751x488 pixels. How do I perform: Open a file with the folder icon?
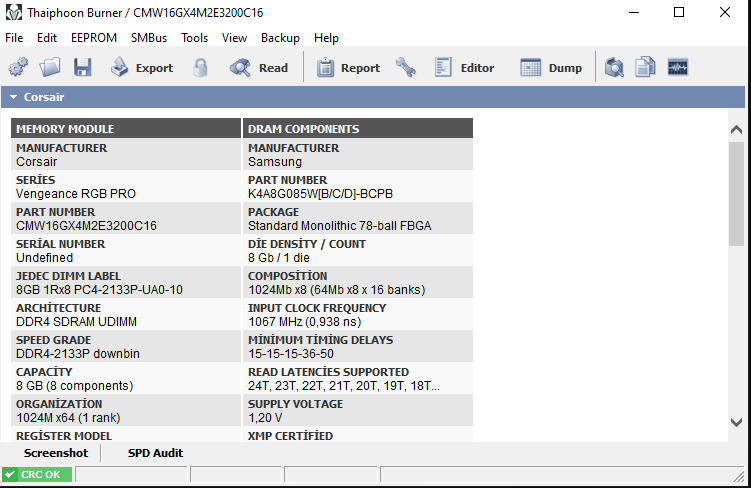point(50,68)
